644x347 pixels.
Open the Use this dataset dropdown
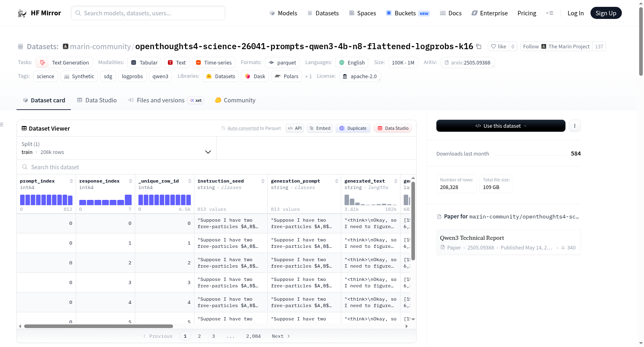pyautogui.click(x=501, y=126)
